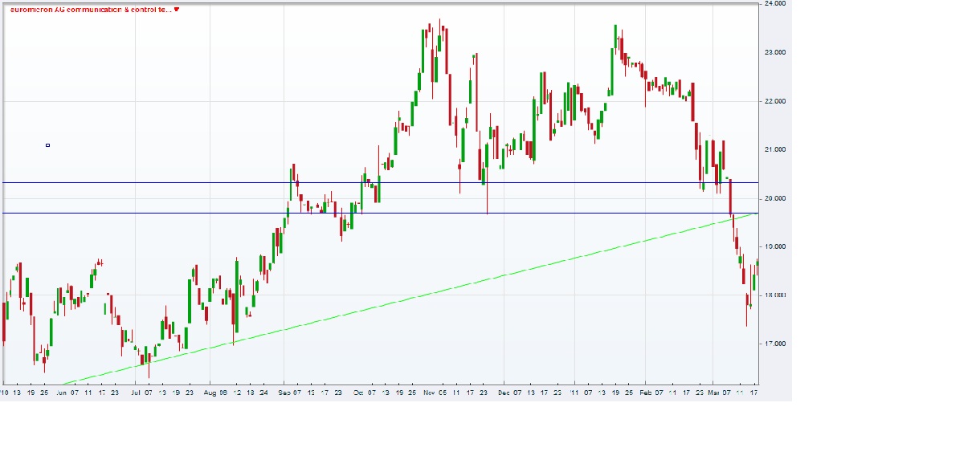Select the small blue square handle marker

(47, 144)
